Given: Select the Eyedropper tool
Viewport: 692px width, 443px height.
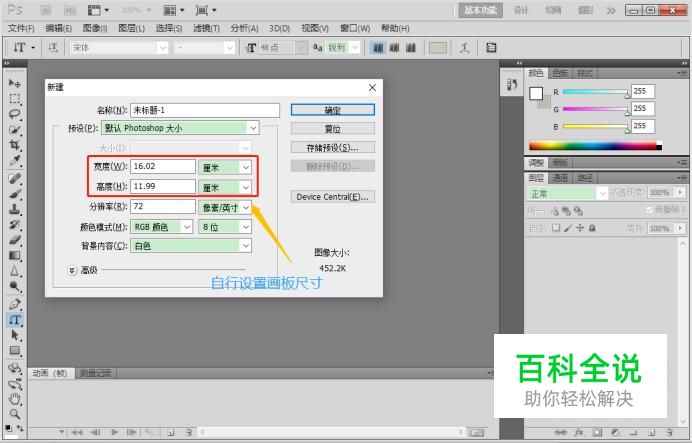Looking at the screenshot, I should coord(15,161).
